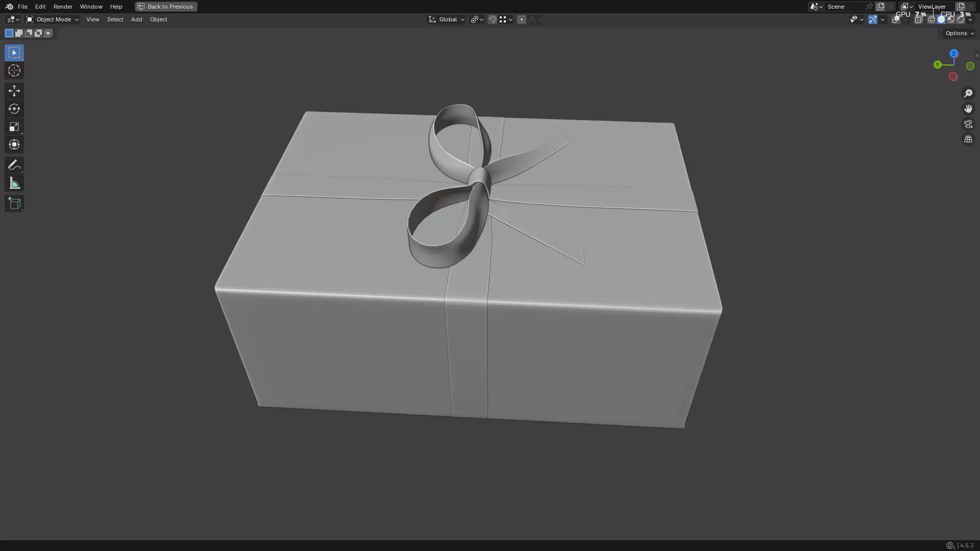The image size is (980, 551).
Task: Open the editor type dropdown
Action: pos(13,19)
